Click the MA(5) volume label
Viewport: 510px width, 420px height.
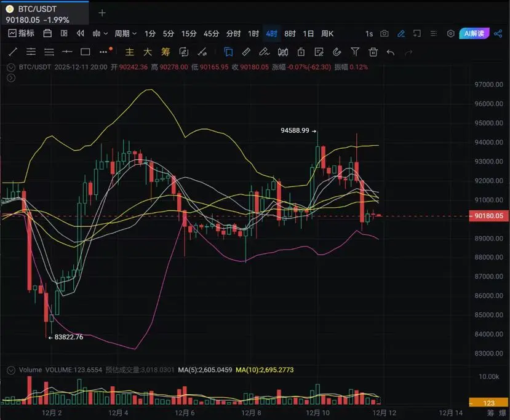pos(205,370)
